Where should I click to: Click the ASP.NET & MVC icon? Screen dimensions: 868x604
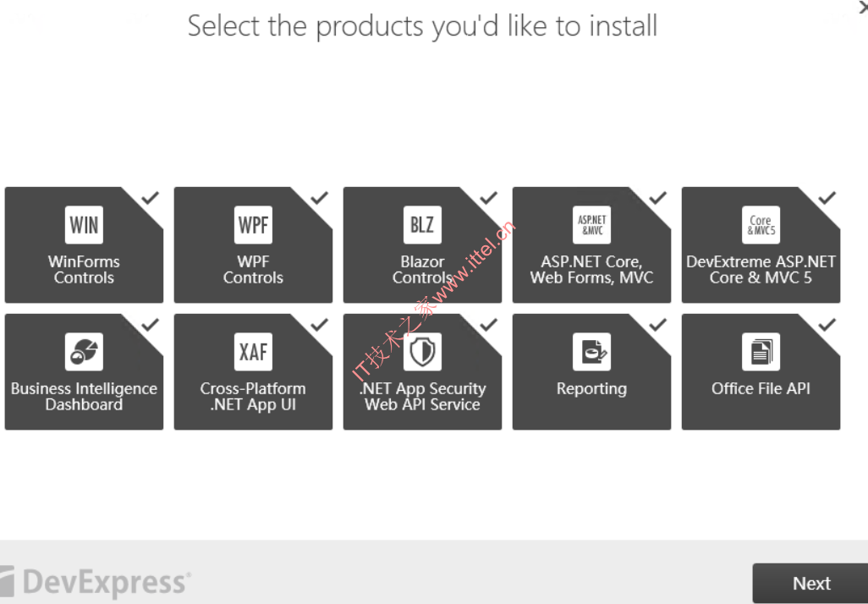(591, 225)
